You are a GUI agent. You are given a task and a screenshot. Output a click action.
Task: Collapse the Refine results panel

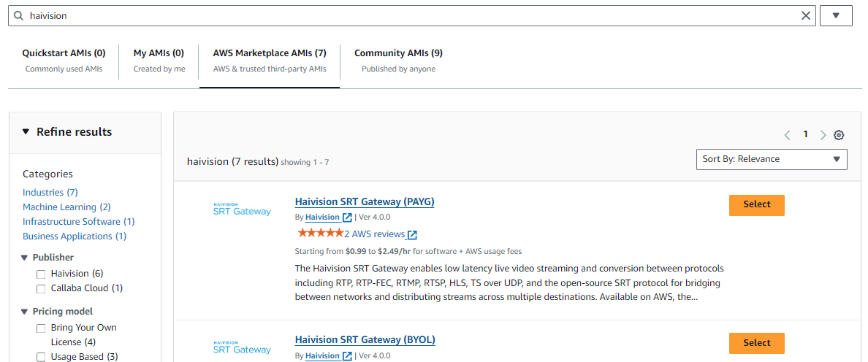point(26,132)
